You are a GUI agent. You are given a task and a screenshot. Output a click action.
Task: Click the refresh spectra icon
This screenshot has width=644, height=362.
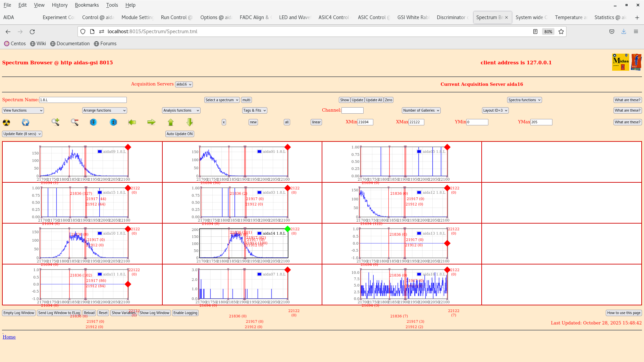25,122
